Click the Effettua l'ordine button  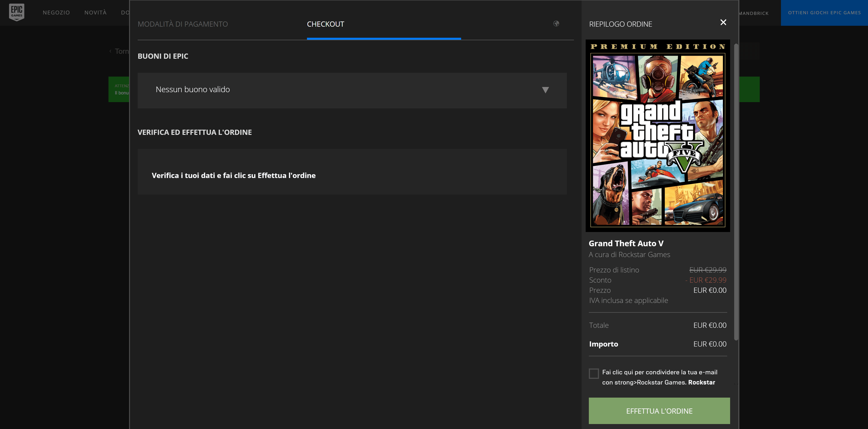659,411
